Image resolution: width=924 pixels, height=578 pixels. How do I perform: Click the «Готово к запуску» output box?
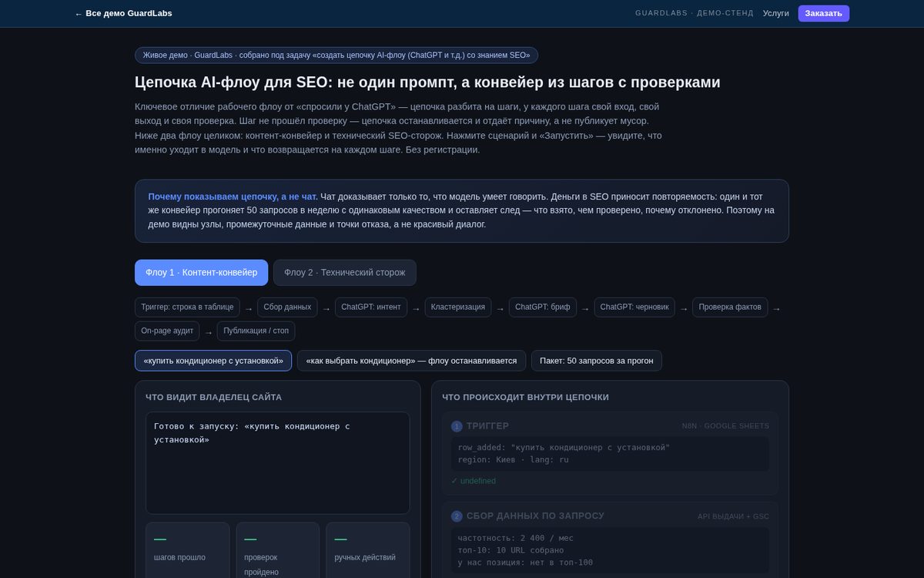pyautogui.click(x=278, y=463)
